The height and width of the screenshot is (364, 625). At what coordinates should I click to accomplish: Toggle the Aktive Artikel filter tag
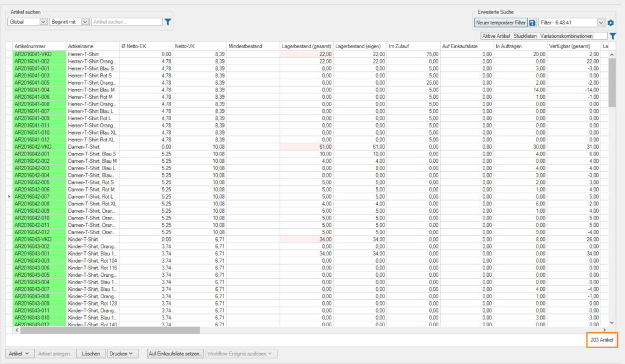tap(496, 37)
